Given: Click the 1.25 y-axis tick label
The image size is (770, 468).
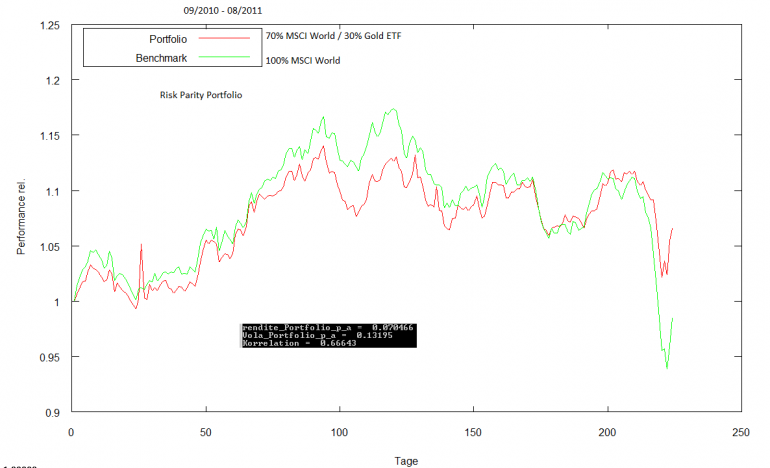Looking at the screenshot, I should (x=50, y=26).
